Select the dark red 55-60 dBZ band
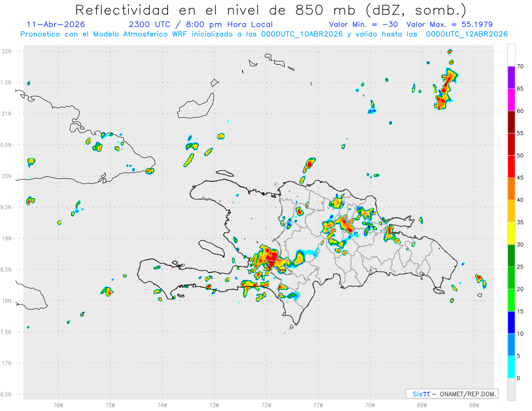Viewport: 532px width, 411px height. [x=511, y=122]
